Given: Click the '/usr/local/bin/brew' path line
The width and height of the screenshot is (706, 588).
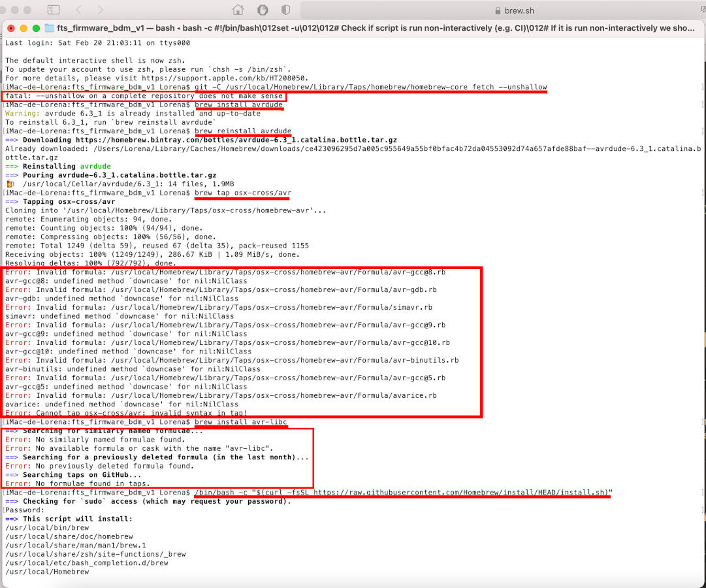Looking at the screenshot, I should [x=47, y=528].
